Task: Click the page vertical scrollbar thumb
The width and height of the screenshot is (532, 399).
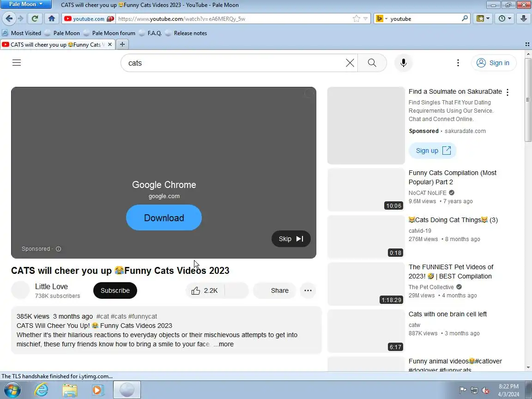Action: point(528,100)
